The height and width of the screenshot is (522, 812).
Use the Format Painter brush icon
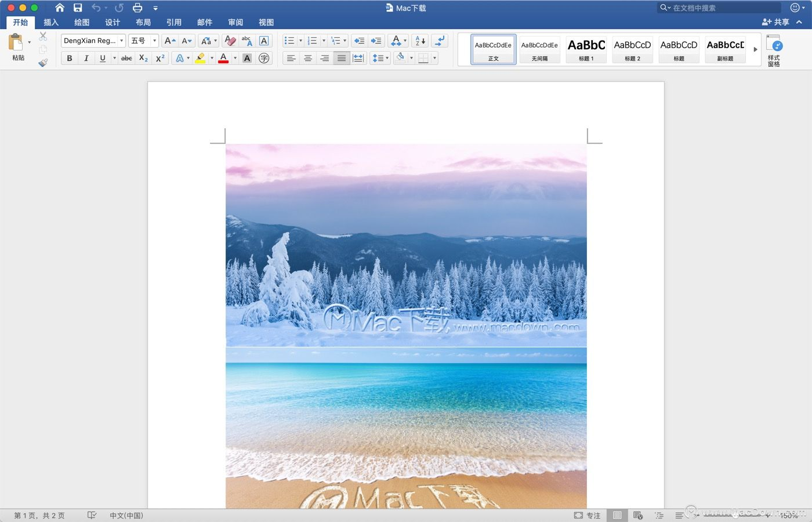[x=43, y=62]
